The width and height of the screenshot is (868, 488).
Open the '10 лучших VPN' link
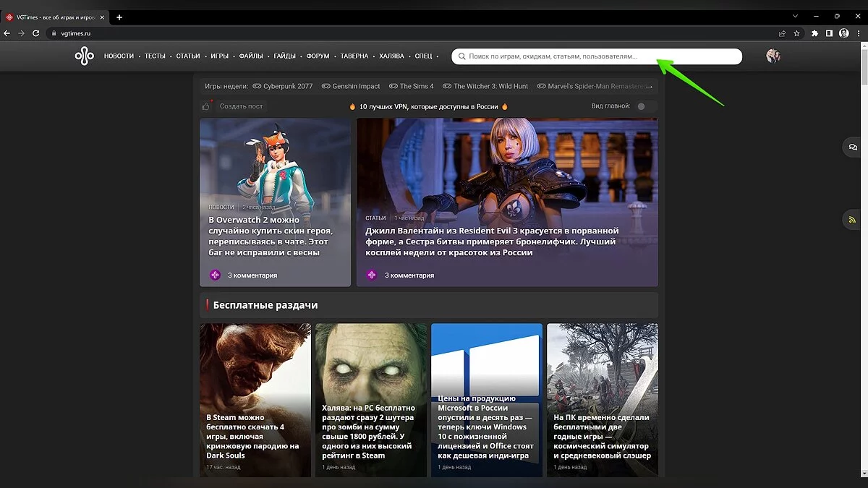[x=429, y=106]
